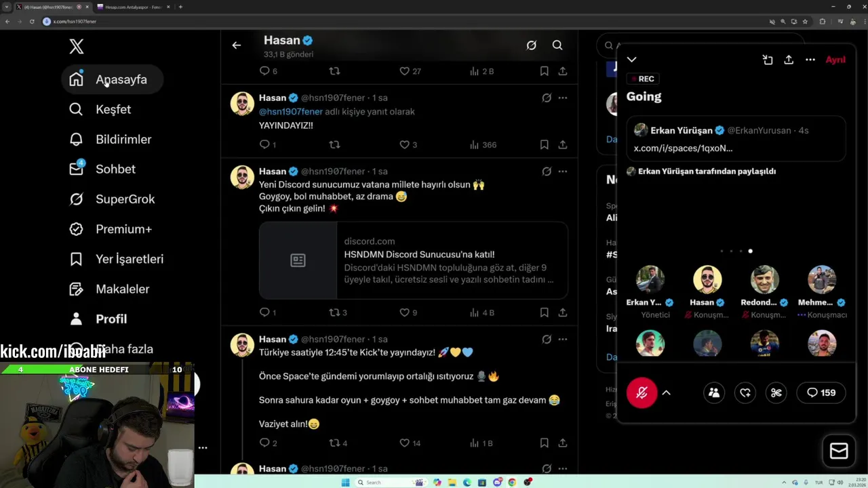Repost the Kick'te yayındayız post
Image resolution: width=868 pixels, height=488 pixels.
[338, 443]
